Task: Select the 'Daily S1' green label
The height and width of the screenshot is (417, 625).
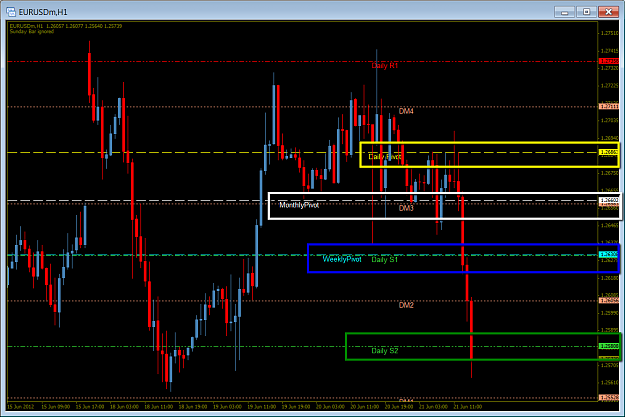Action: [385, 260]
